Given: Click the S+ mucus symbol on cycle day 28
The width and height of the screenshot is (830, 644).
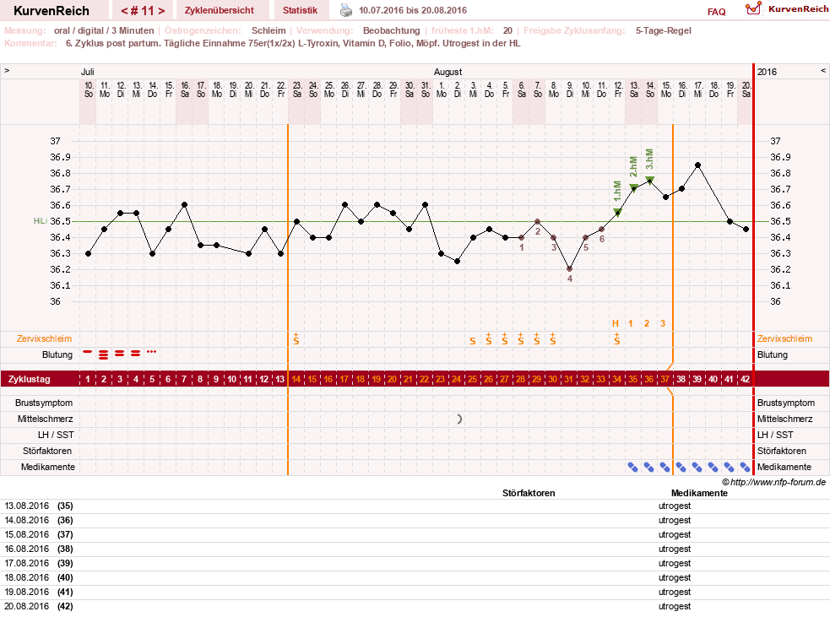Looking at the screenshot, I should coord(521,339).
